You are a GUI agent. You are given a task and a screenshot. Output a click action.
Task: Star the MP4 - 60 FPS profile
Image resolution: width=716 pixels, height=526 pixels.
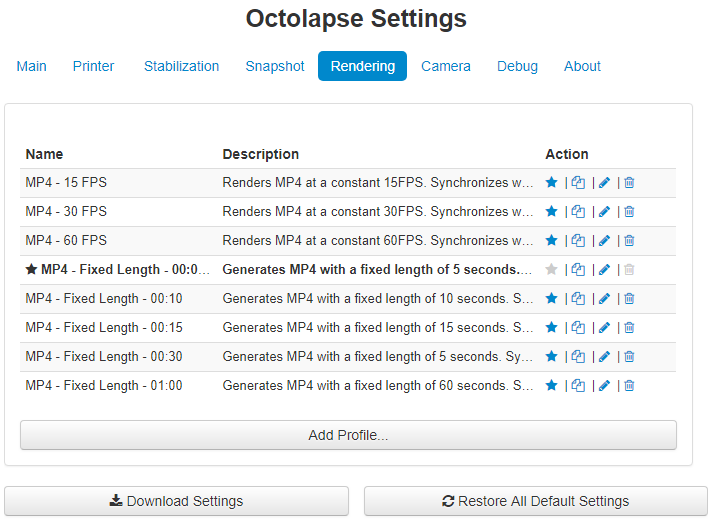coord(551,240)
